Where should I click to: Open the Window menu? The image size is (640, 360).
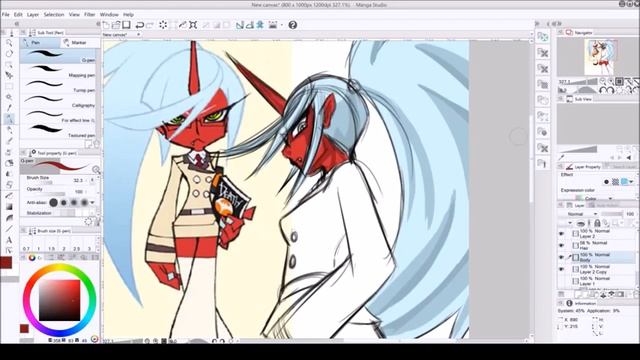[109, 15]
